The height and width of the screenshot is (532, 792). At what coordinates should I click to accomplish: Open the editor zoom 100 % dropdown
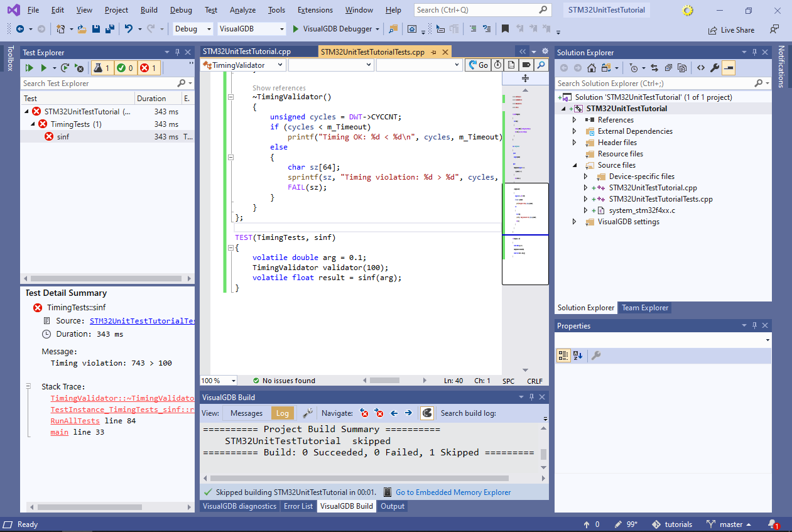pos(219,381)
